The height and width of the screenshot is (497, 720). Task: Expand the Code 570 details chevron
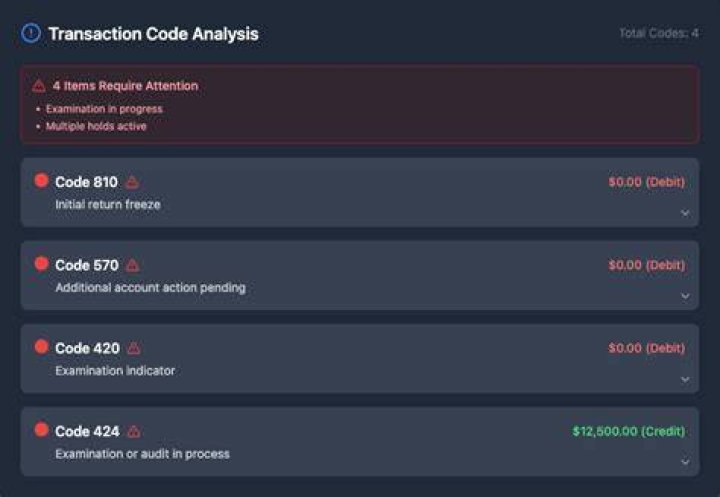click(685, 296)
